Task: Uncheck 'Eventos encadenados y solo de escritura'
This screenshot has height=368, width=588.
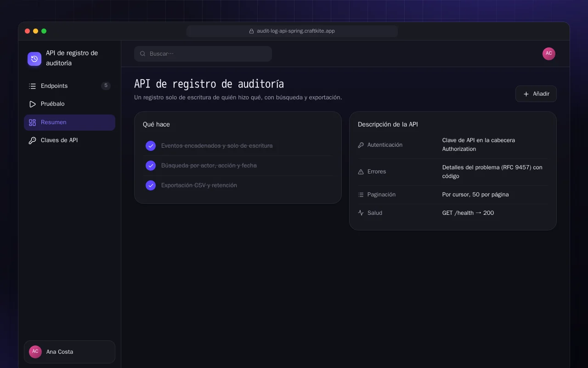Action: pos(151,146)
